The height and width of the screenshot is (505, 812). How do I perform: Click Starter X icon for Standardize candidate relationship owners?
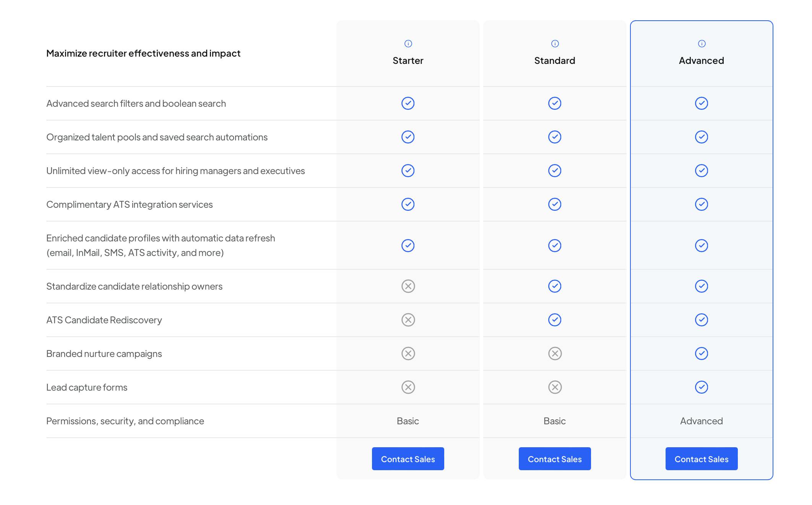pyautogui.click(x=408, y=286)
